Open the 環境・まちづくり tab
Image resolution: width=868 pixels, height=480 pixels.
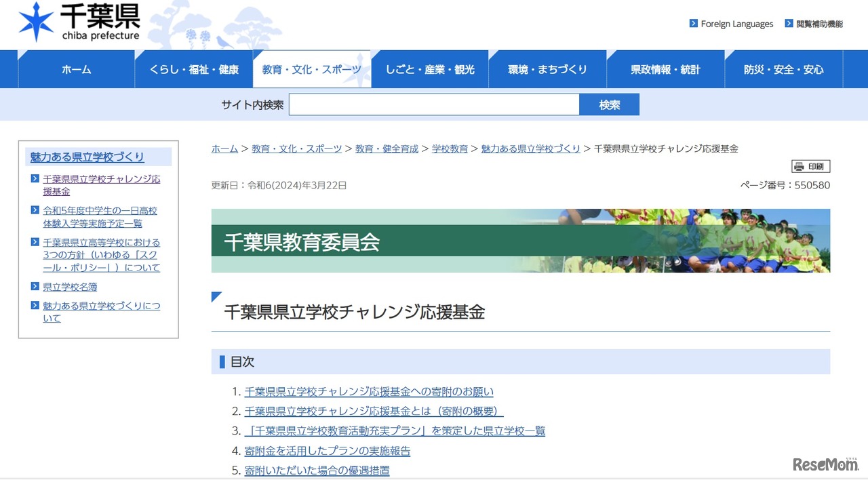tap(547, 69)
